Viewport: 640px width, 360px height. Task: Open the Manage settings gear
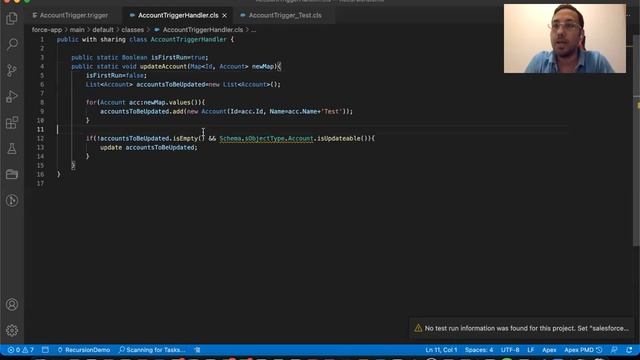tap(12, 330)
